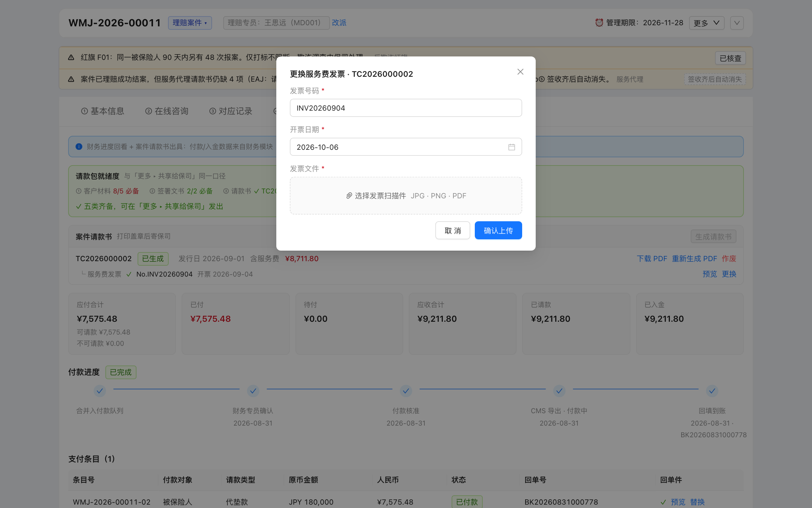The width and height of the screenshot is (812, 508).
Task: Click receipt number BK20260831000778 in table
Action: 561,502
